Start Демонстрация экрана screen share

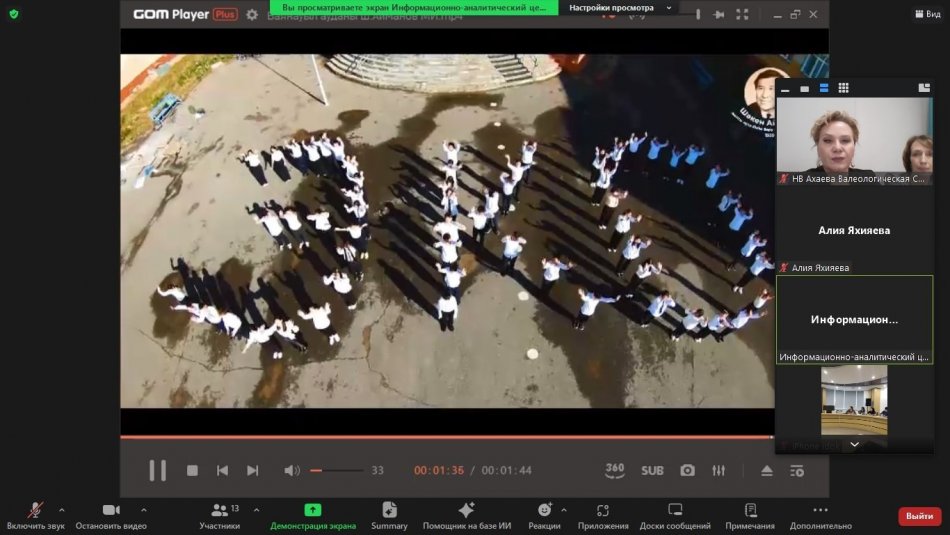point(313,516)
